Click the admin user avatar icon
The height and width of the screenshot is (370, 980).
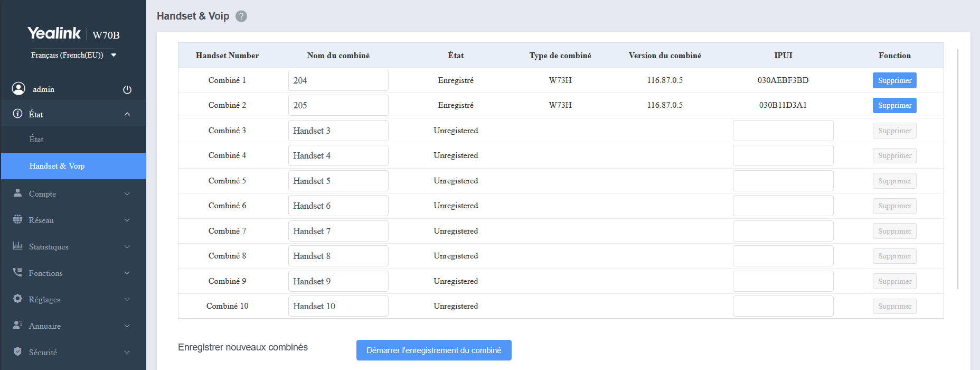(x=18, y=89)
